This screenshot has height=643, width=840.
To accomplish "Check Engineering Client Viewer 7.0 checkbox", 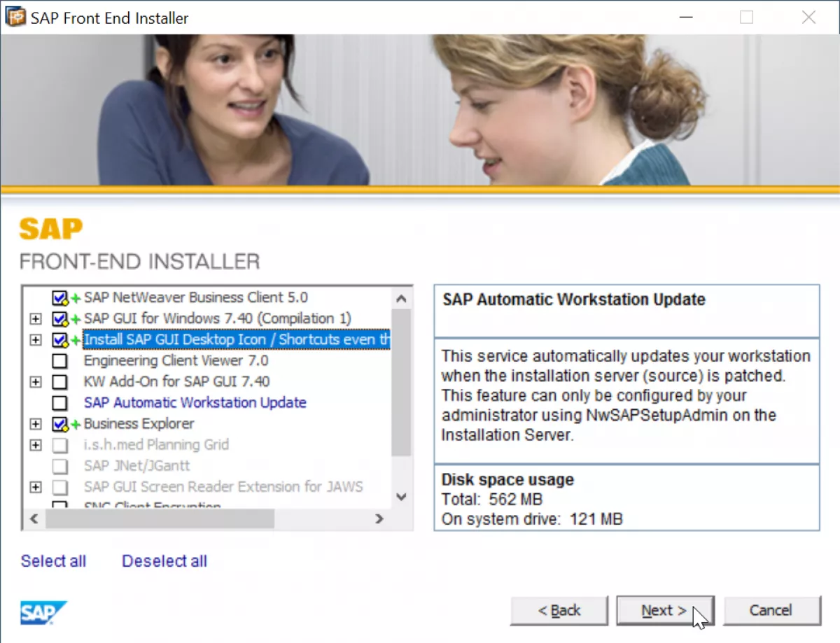I will 59,361.
